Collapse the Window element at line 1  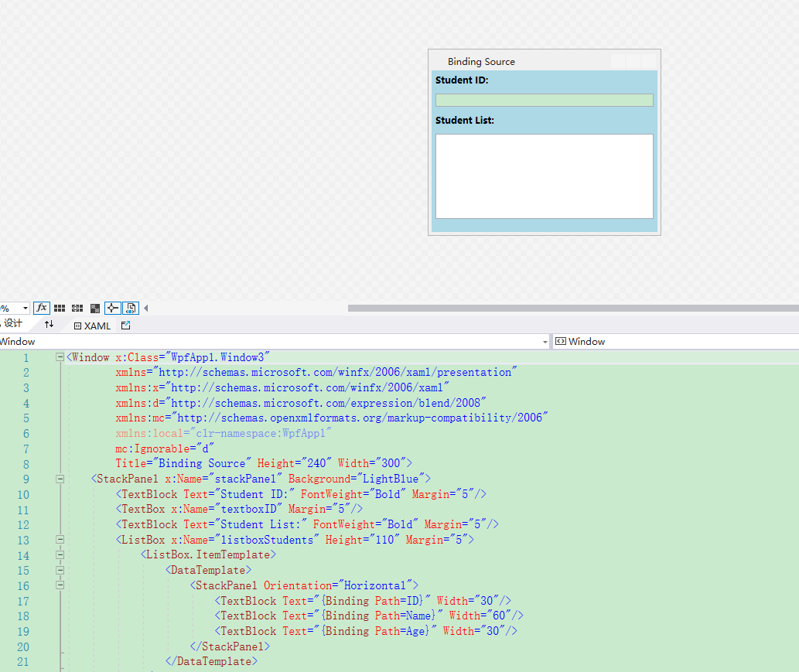(60, 357)
